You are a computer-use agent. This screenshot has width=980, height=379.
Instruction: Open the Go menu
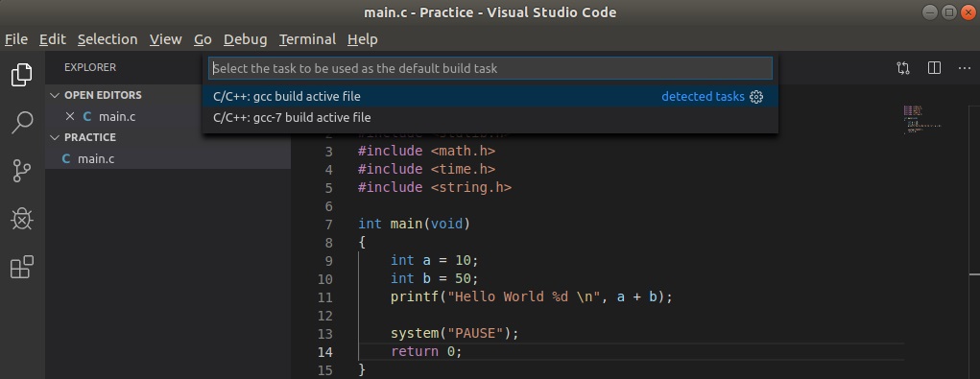tap(203, 39)
